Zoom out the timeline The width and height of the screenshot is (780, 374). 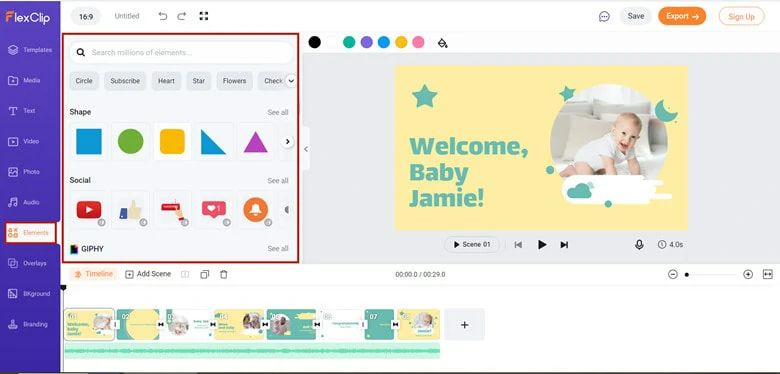pyautogui.click(x=673, y=275)
